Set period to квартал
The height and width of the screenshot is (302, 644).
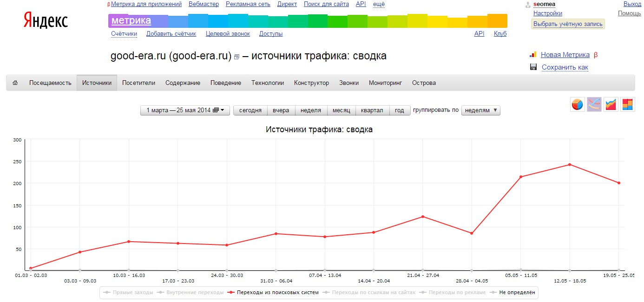[372, 110]
